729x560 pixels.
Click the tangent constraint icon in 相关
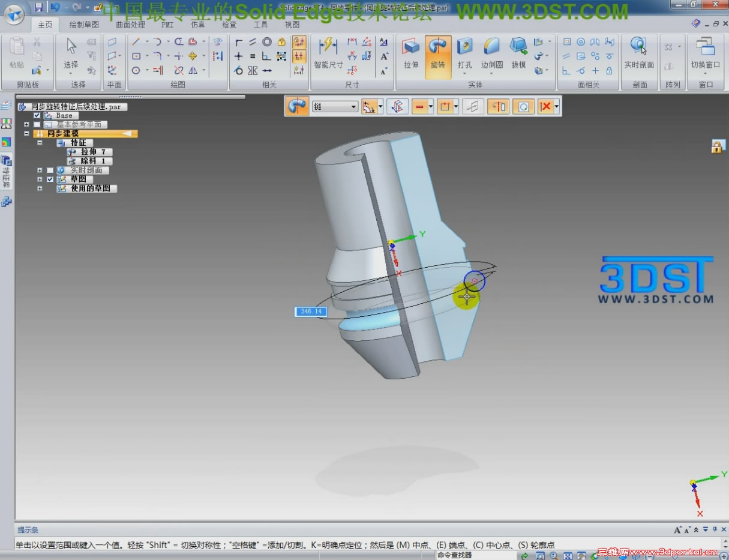coord(239,70)
